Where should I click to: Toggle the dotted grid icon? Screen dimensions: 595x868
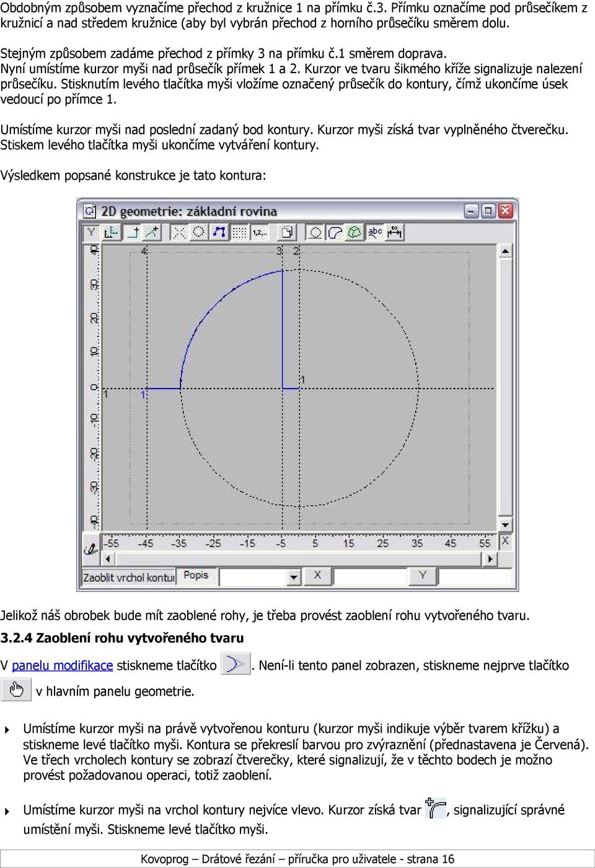click(239, 232)
